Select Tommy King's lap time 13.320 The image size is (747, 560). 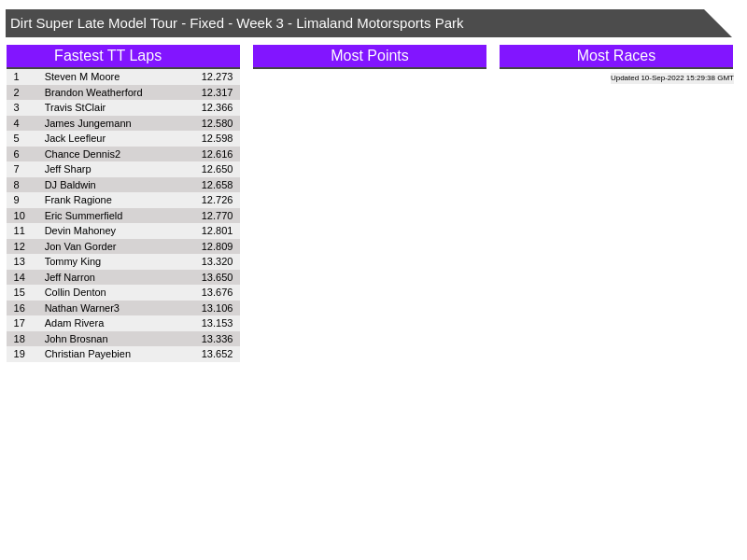217,261
